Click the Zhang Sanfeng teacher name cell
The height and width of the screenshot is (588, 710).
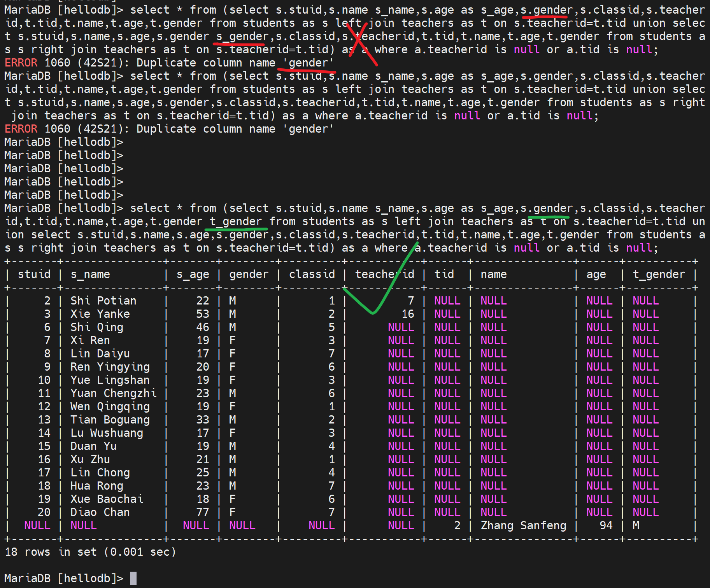[523, 525]
